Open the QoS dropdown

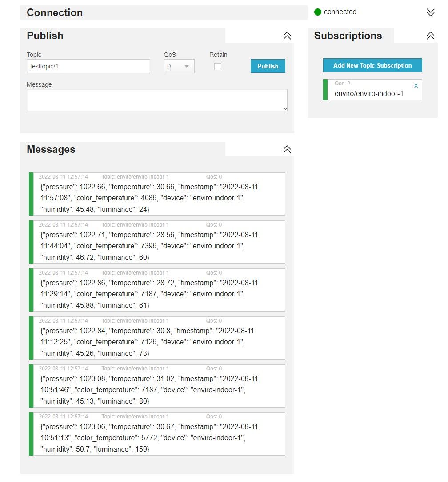point(179,67)
